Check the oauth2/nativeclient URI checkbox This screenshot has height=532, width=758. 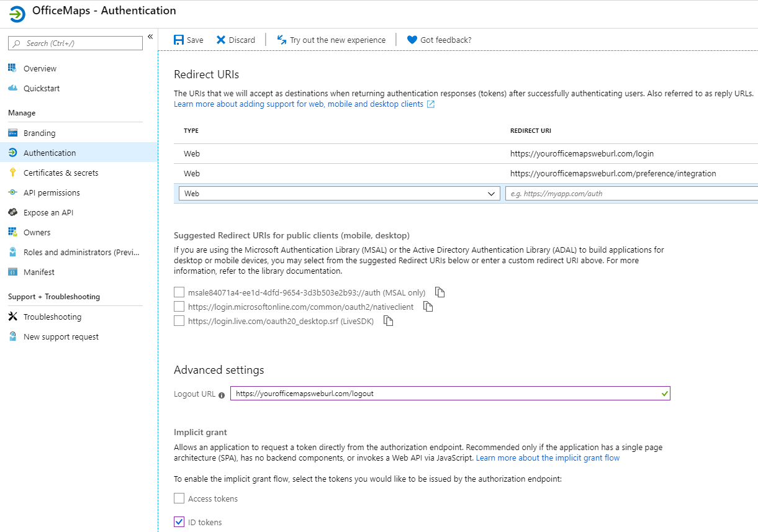(x=179, y=306)
